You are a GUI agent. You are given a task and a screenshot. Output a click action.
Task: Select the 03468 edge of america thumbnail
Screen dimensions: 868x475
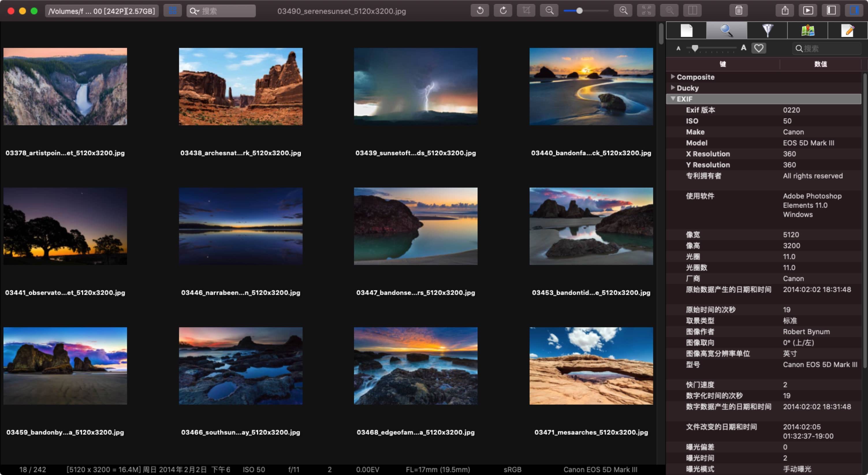(416, 366)
